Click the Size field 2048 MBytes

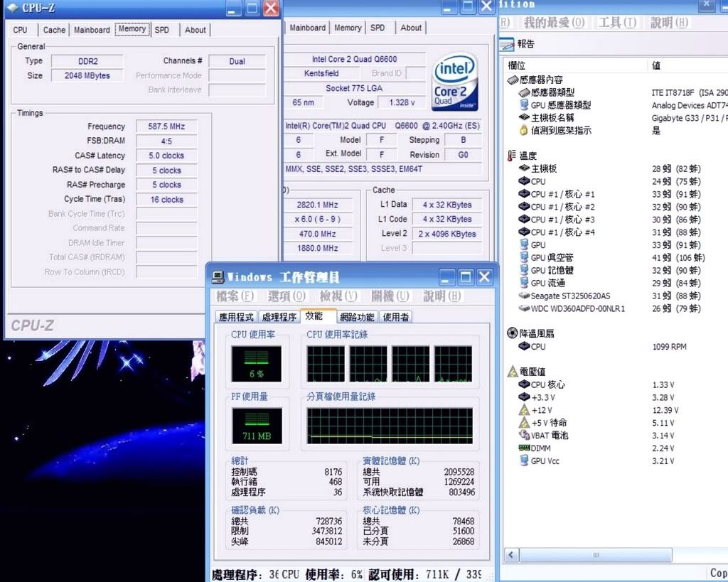tap(87, 75)
